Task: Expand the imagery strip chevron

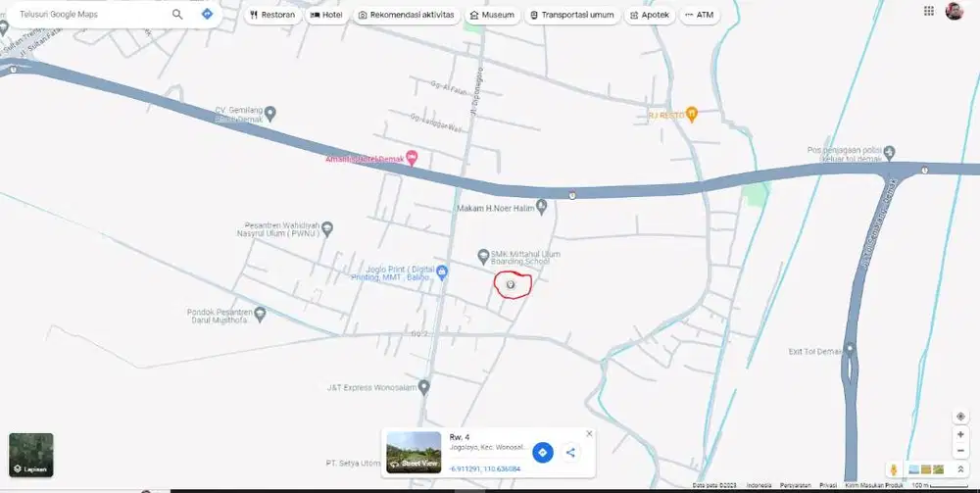Action: coord(960,470)
